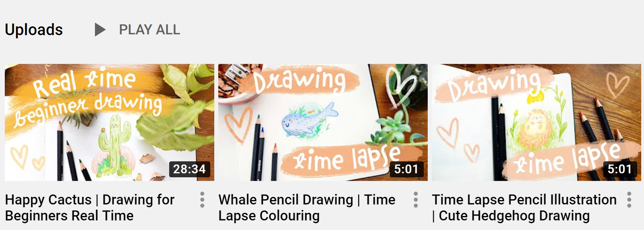Viewport: 644px width, 230px height.
Task: Click the cactus drawing video thumbnail
Action: pyautogui.click(x=109, y=123)
